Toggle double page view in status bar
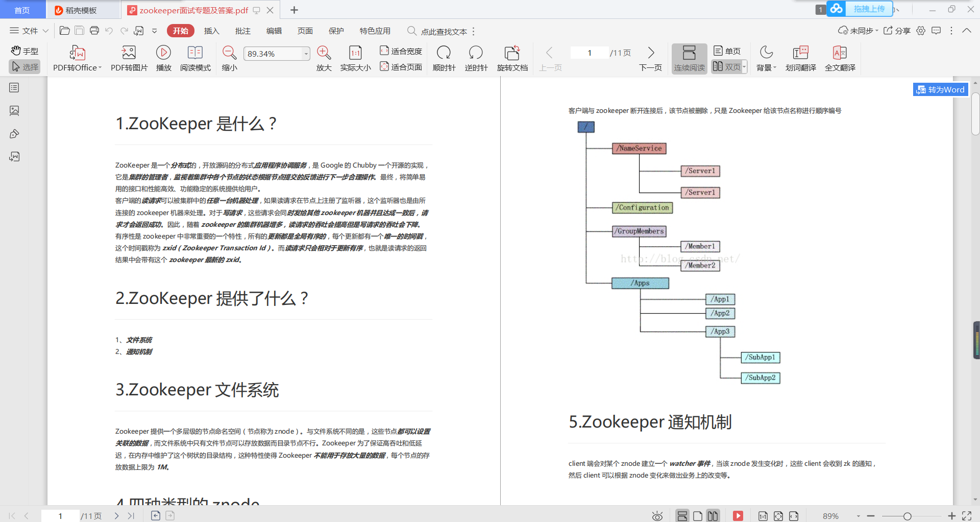This screenshot has width=980, height=522. [713, 516]
